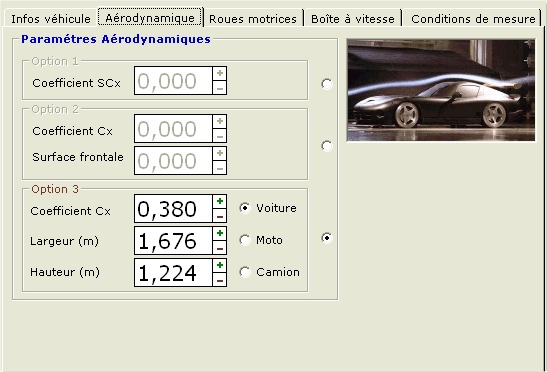The image size is (547, 372).
Task: Decrease Option 3 Coefficient Cx with minus
Action: tap(220, 216)
